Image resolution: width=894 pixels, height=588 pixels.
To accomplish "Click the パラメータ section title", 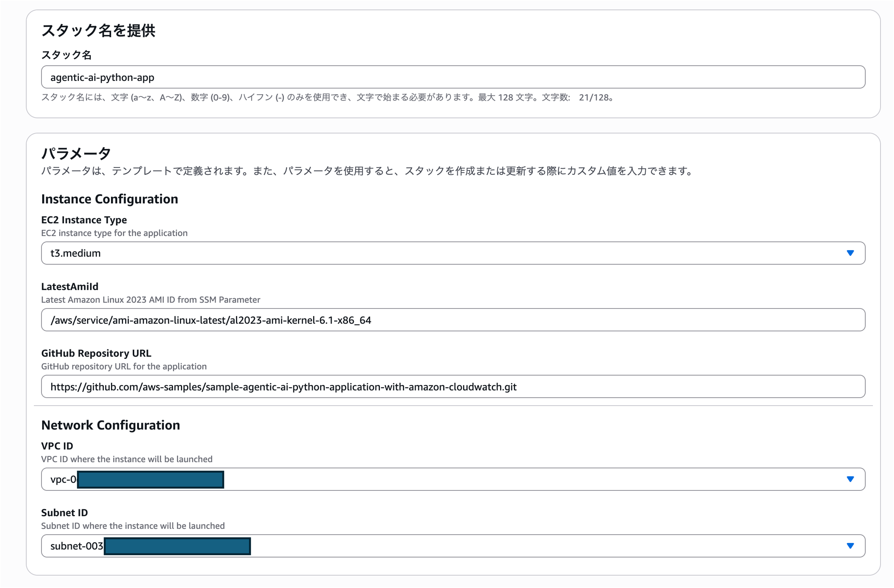I will [x=76, y=153].
